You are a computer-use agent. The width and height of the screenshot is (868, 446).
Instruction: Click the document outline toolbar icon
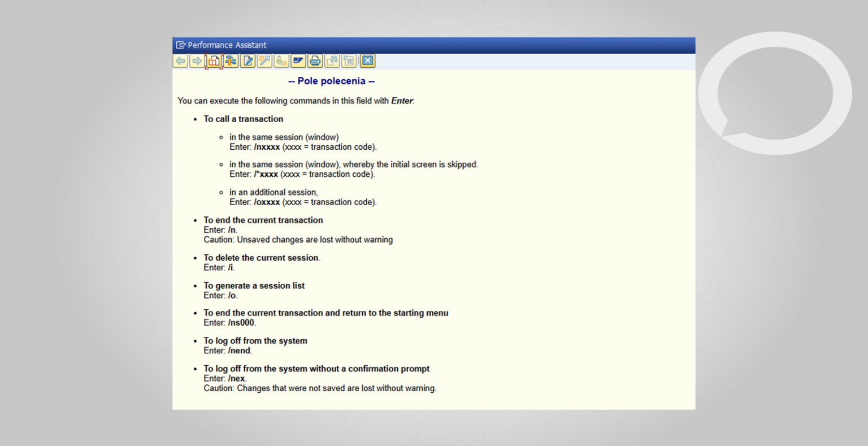click(x=349, y=61)
